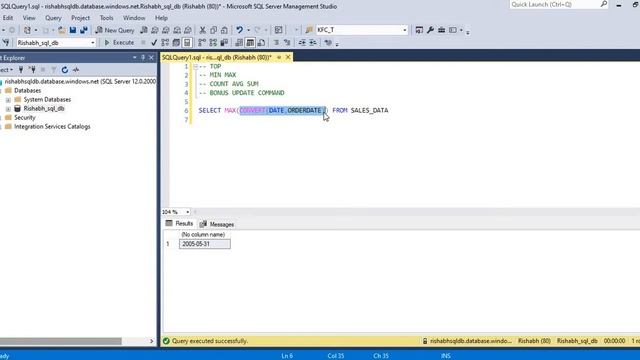The image size is (640, 360).
Task: Click the Save file icon
Action: pos(73,30)
